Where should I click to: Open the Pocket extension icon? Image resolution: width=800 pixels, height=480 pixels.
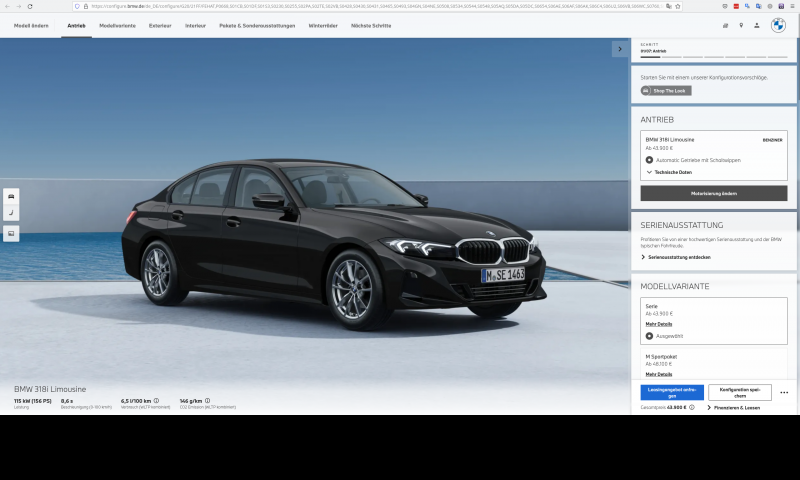click(x=725, y=6)
